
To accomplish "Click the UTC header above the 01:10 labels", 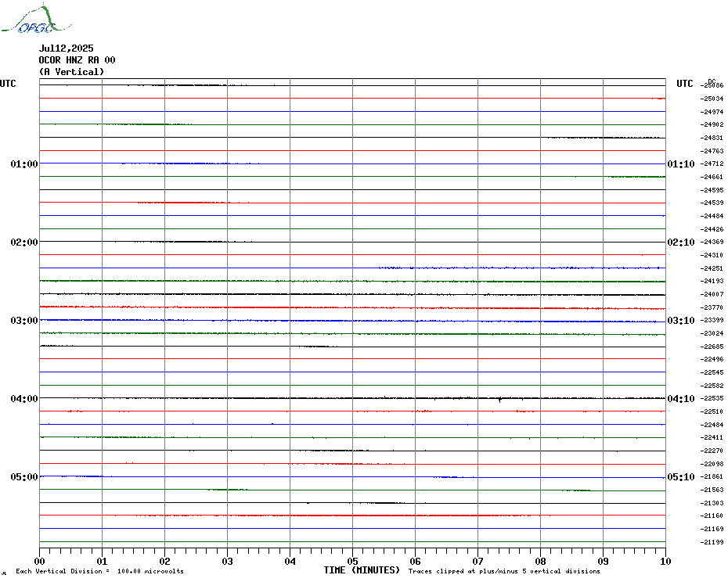I will 684,84.
